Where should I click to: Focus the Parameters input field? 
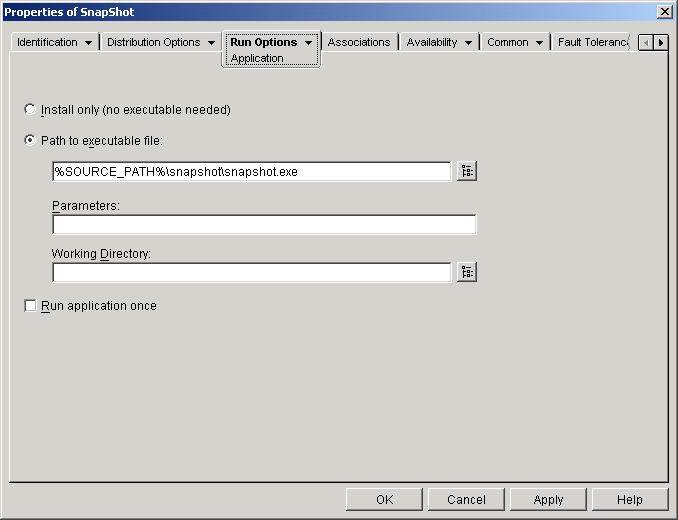pos(264,224)
